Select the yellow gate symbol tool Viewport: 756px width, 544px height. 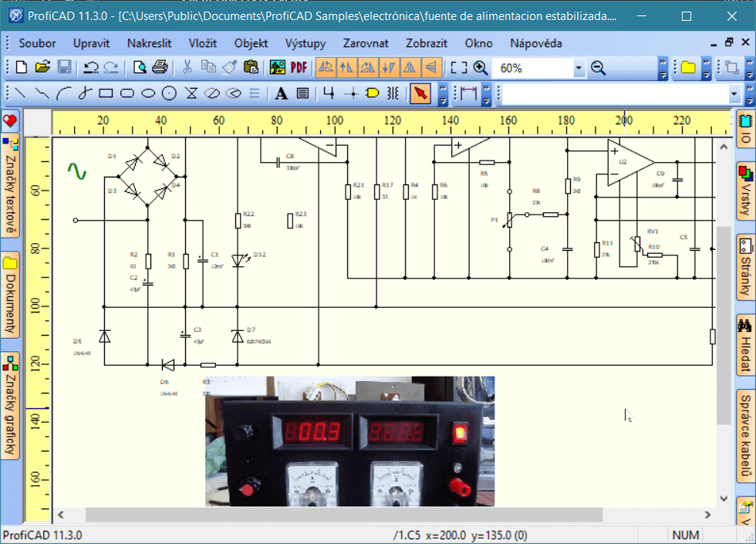click(372, 93)
